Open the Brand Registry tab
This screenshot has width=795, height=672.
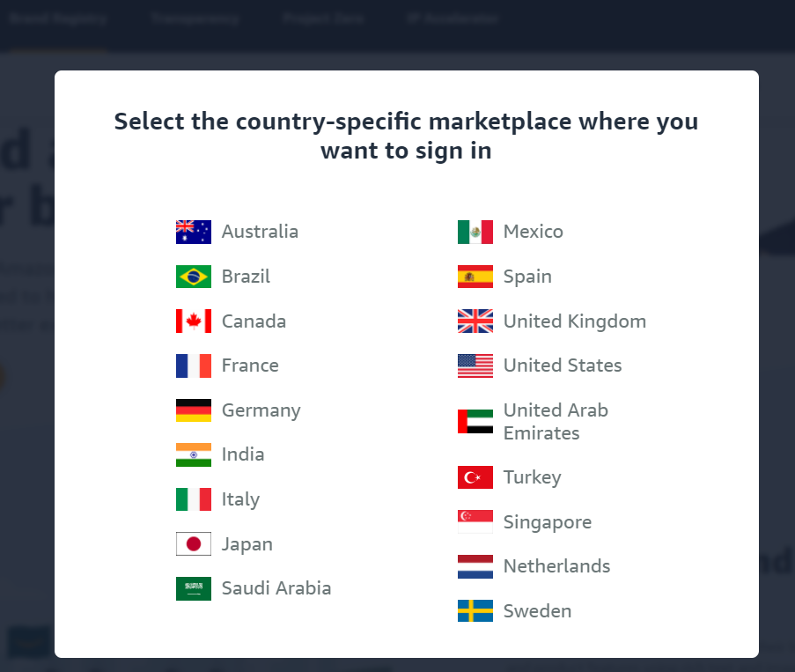tap(58, 18)
